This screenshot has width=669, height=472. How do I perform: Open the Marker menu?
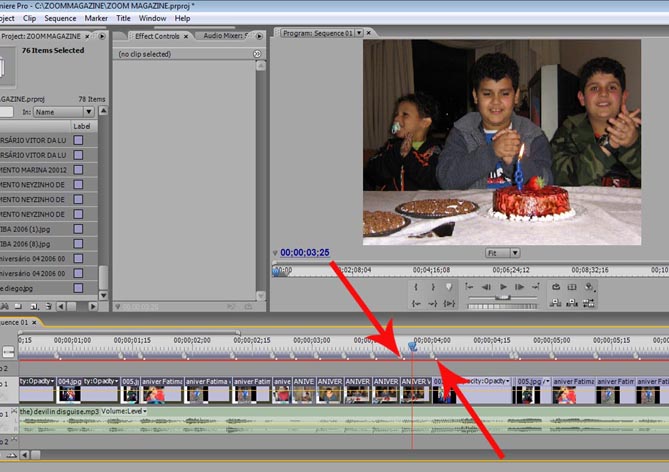click(96, 18)
